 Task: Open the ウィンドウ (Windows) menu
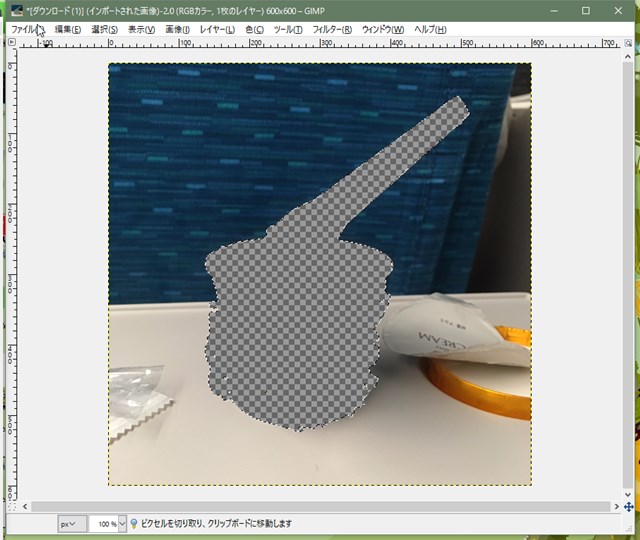(x=383, y=30)
